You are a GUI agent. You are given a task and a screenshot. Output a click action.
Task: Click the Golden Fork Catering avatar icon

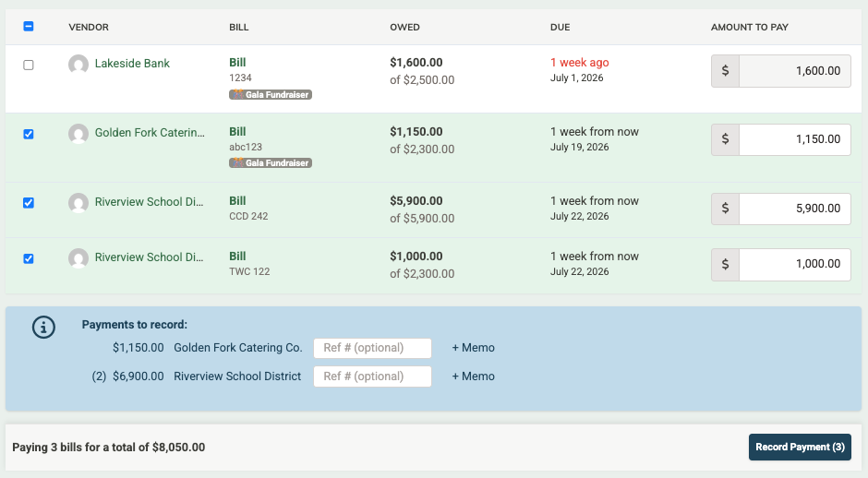78,133
